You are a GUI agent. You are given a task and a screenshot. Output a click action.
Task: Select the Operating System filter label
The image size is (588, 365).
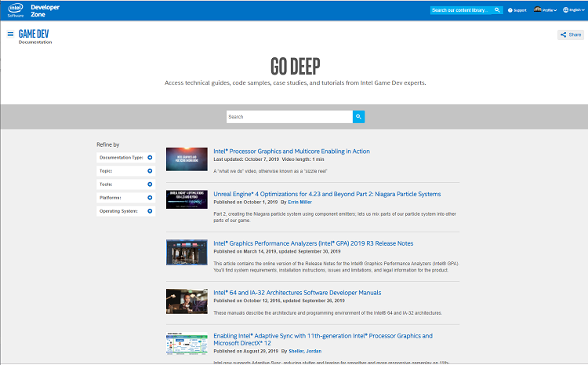(118, 211)
